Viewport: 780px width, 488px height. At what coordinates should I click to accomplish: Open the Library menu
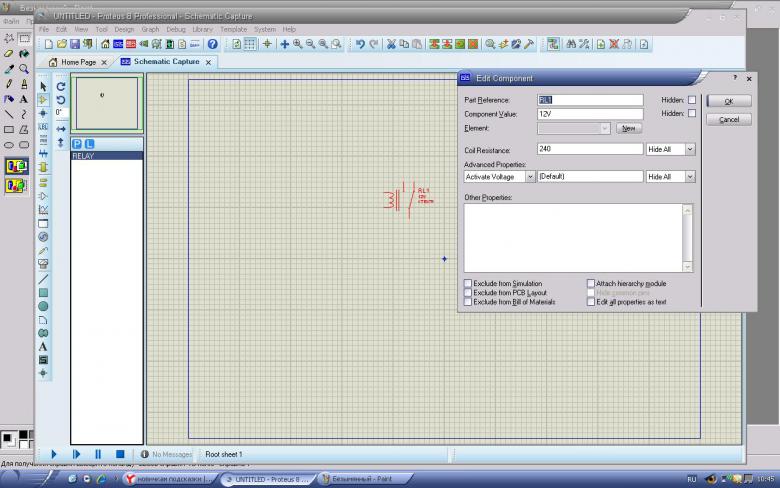click(202, 29)
